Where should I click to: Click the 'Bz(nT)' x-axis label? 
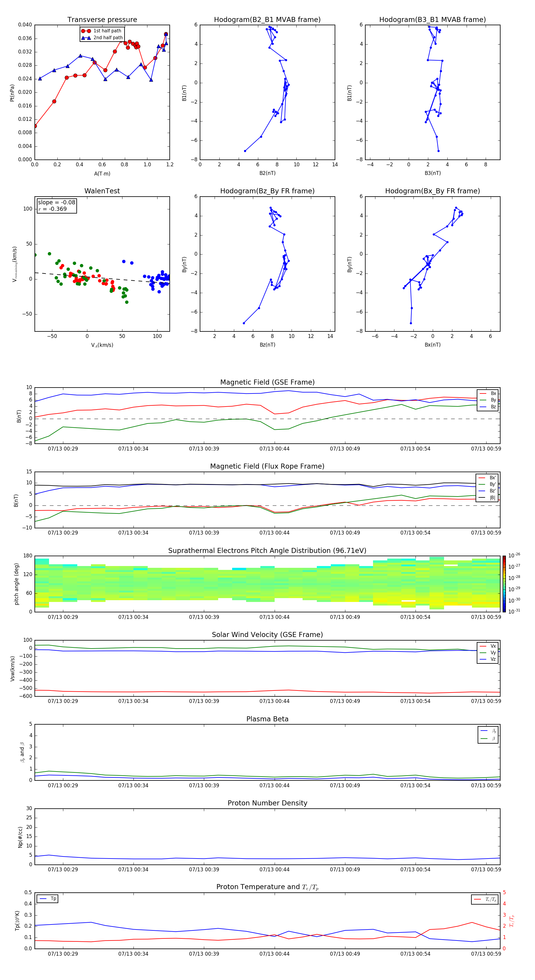pyautogui.click(x=267, y=345)
